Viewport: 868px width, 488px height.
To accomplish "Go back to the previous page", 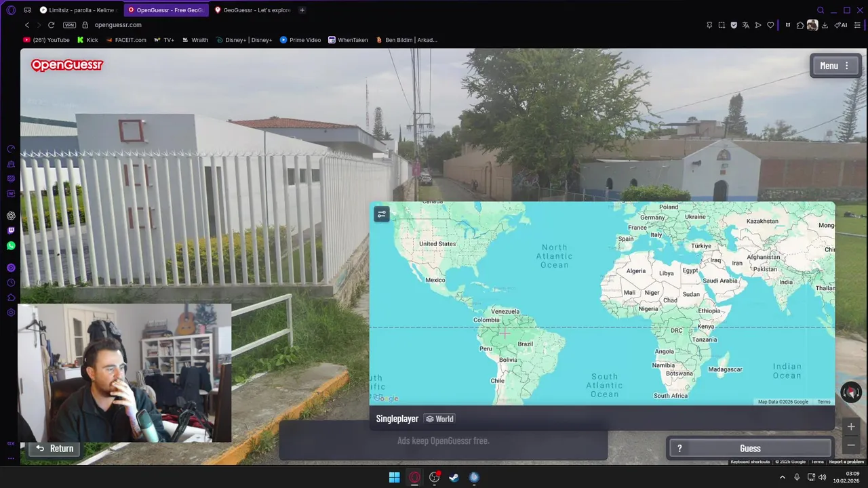I will 27,25.
